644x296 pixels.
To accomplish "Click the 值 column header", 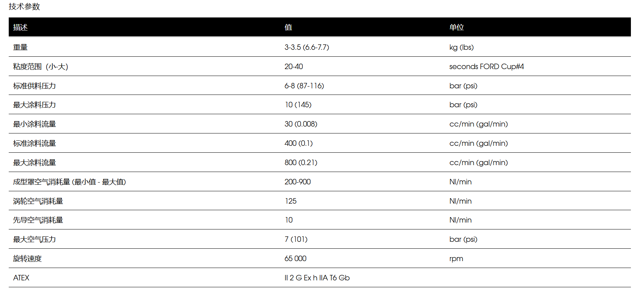I will (x=288, y=27).
